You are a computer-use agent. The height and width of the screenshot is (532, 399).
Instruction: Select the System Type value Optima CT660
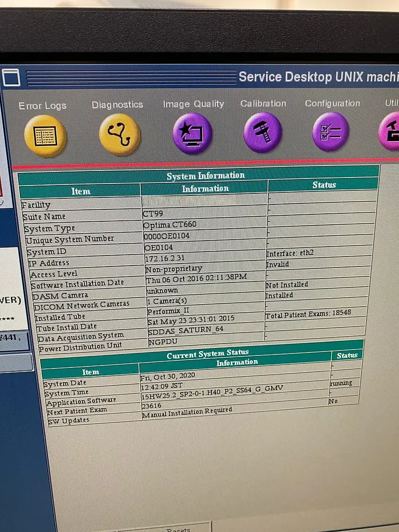click(170, 224)
